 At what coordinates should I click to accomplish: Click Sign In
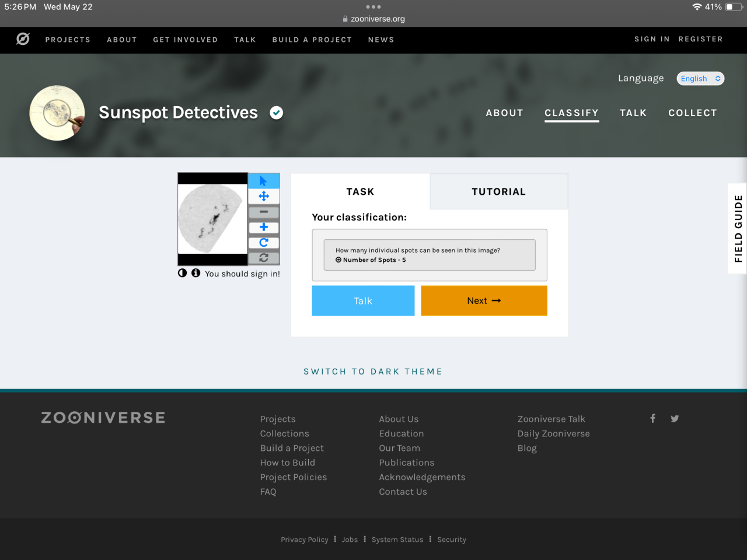point(652,39)
